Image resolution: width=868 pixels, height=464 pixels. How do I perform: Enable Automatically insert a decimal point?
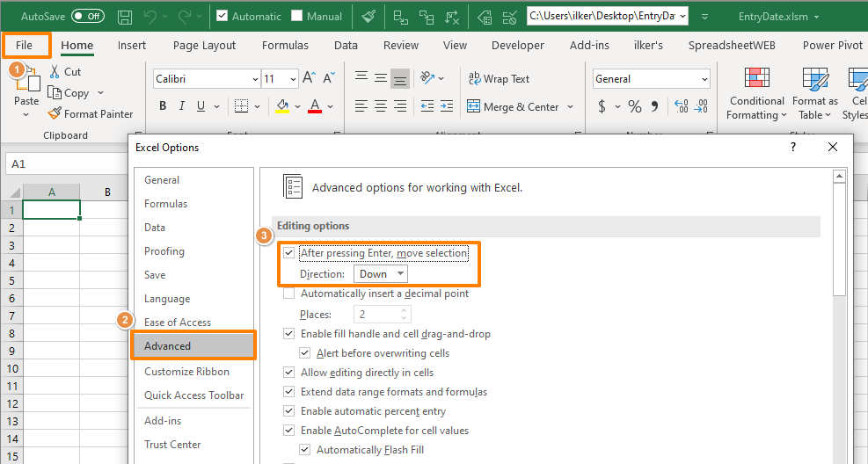[x=289, y=294]
